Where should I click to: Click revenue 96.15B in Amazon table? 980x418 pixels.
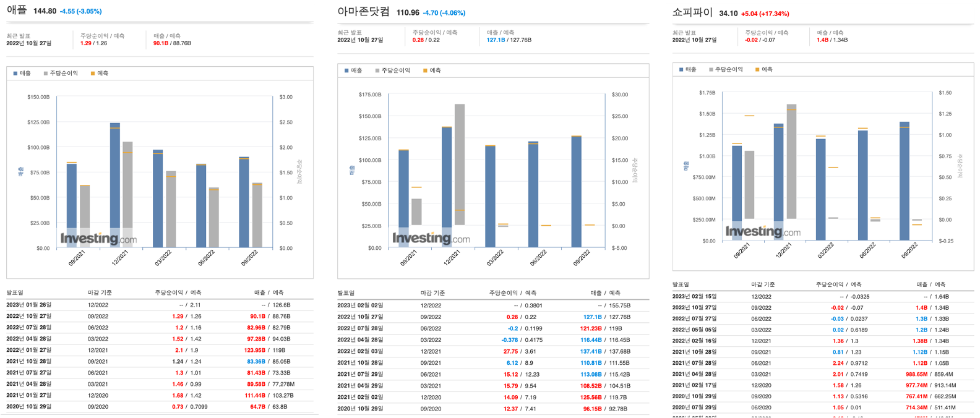tap(592, 409)
